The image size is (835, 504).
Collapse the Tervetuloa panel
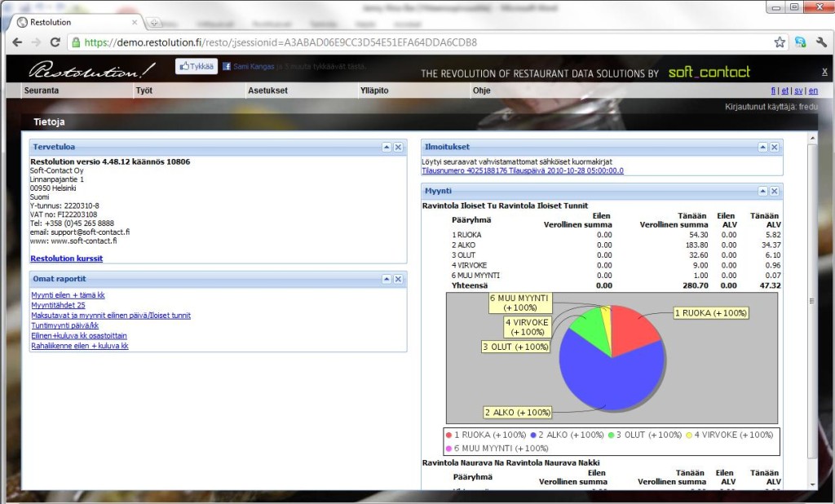(387, 148)
